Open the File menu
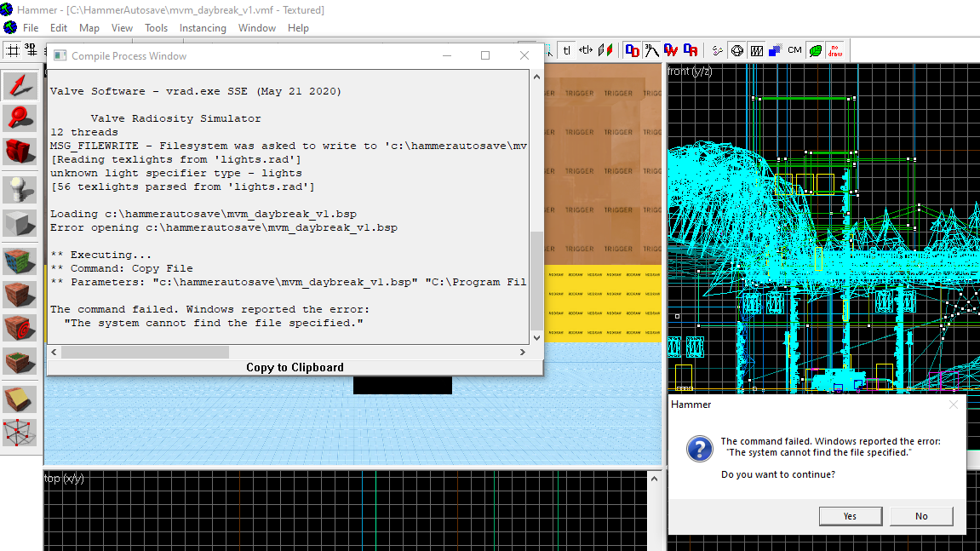Image resolution: width=980 pixels, height=551 pixels. pyautogui.click(x=31, y=28)
